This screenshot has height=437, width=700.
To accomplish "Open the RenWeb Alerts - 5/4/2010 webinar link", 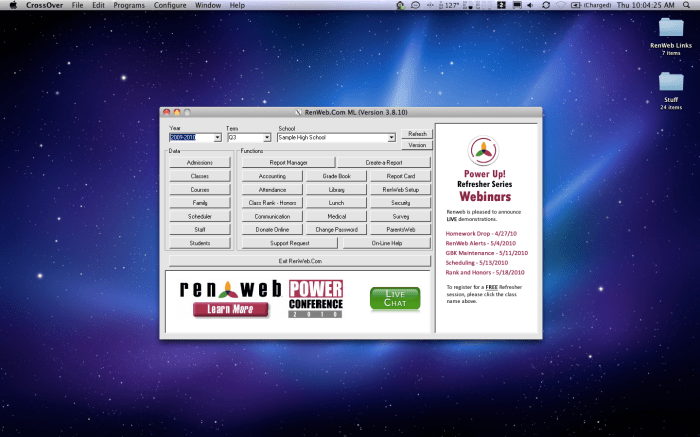I will [480, 243].
